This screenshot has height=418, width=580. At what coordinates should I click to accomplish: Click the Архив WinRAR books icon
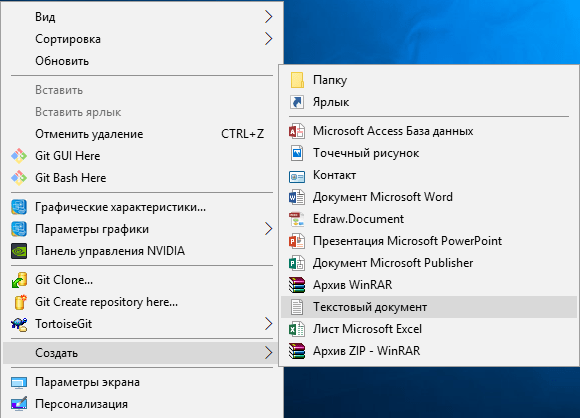[297, 285]
